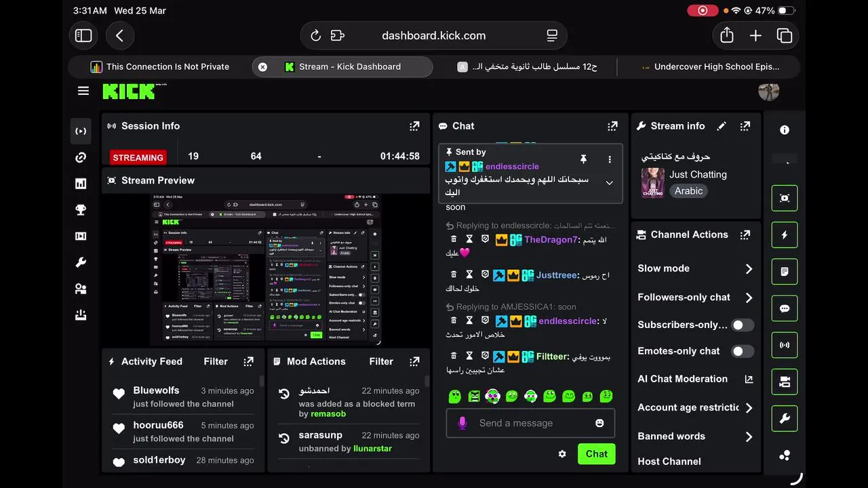Open the download tray icon in left sidebar

[x=81, y=315]
